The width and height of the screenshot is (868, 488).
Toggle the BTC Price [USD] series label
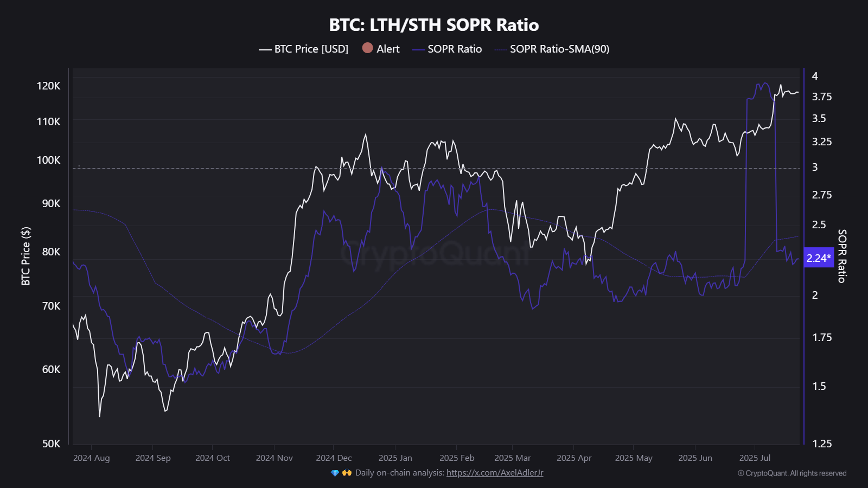tap(311, 49)
